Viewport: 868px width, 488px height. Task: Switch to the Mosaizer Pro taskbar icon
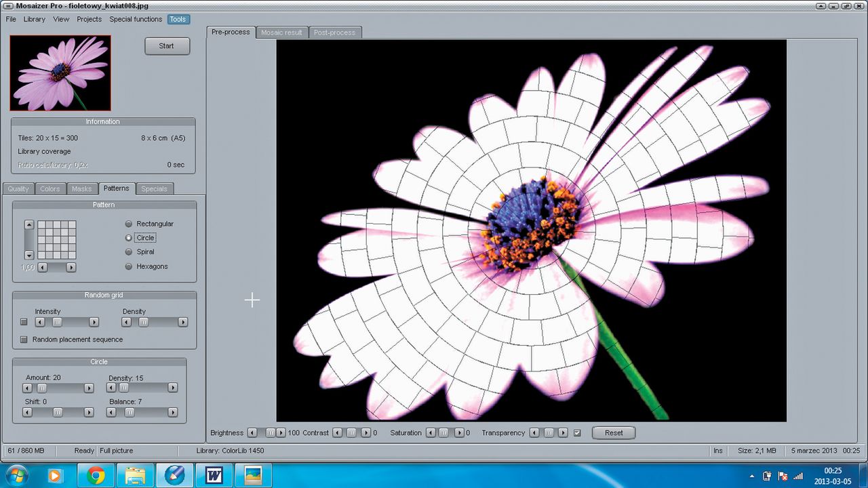(x=174, y=476)
